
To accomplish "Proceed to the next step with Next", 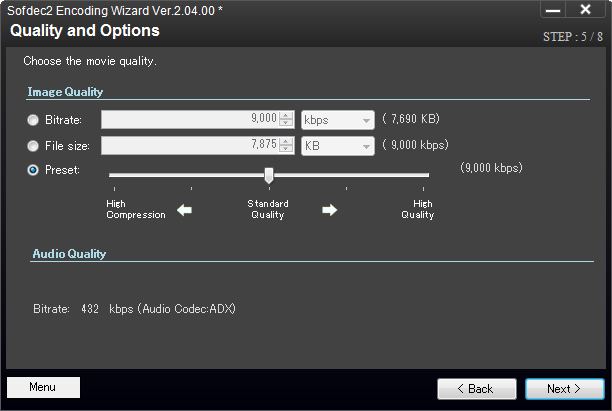I will [x=564, y=388].
